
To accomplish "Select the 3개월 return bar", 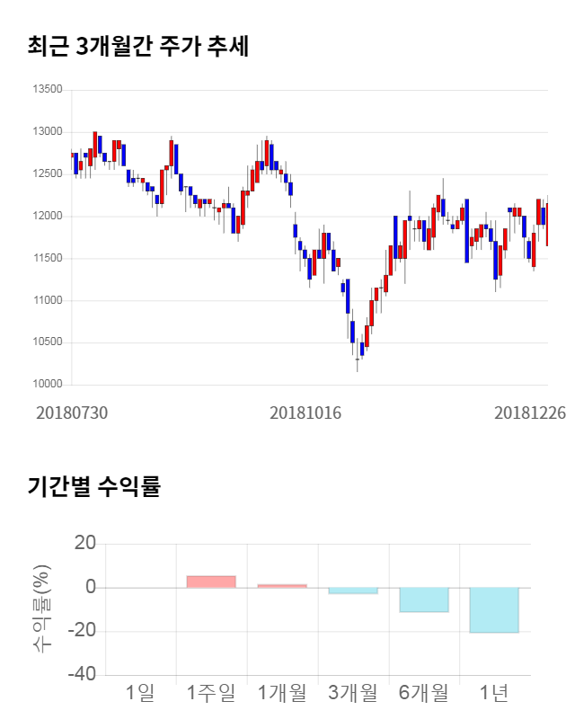I will coord(353,590).
